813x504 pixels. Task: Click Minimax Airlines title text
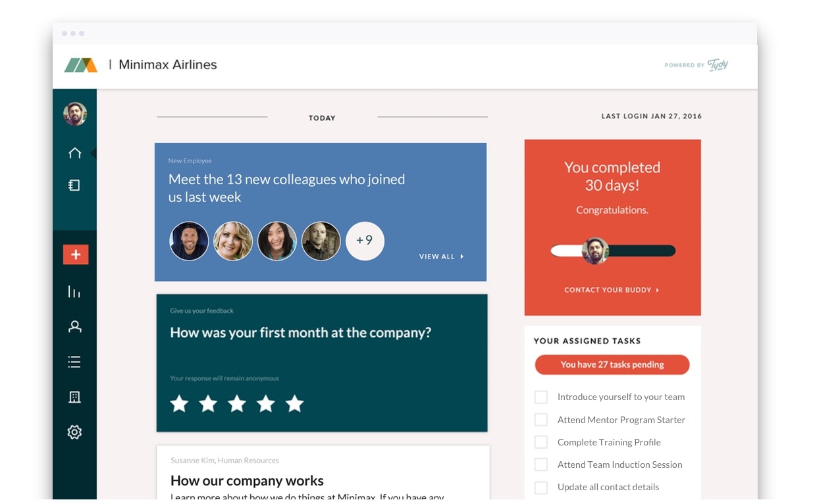pyautogui.click(x=168, y=64)
